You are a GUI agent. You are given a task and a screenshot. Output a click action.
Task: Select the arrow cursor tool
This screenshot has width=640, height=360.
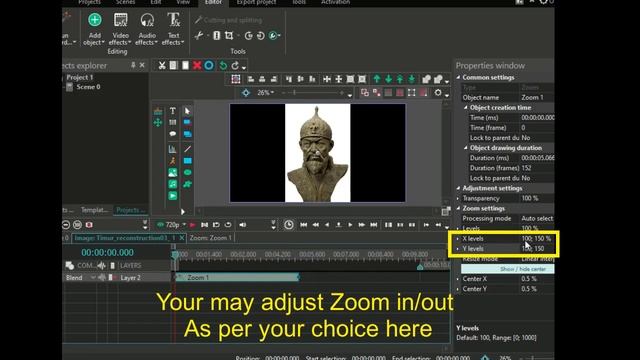coord(187,111)
